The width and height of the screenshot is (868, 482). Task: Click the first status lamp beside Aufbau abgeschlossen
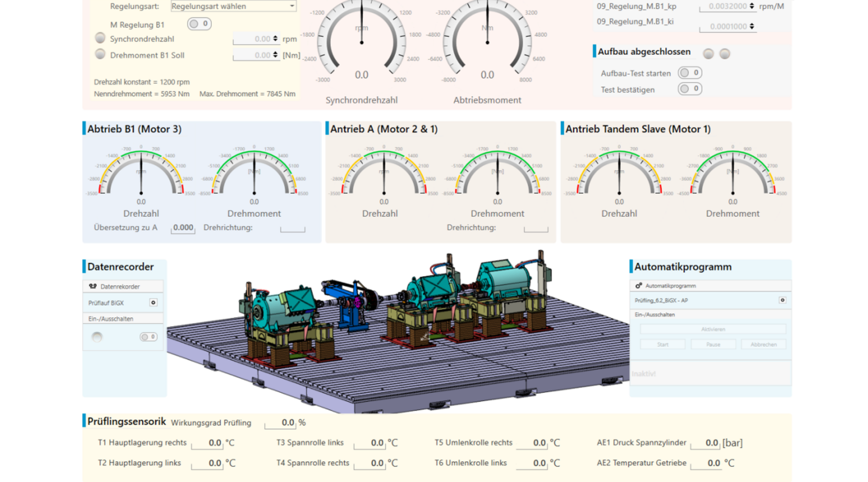coord(709,54)
